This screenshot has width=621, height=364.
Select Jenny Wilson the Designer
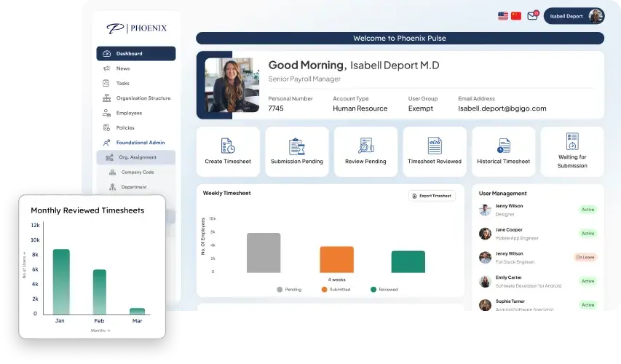coord(538,210)
